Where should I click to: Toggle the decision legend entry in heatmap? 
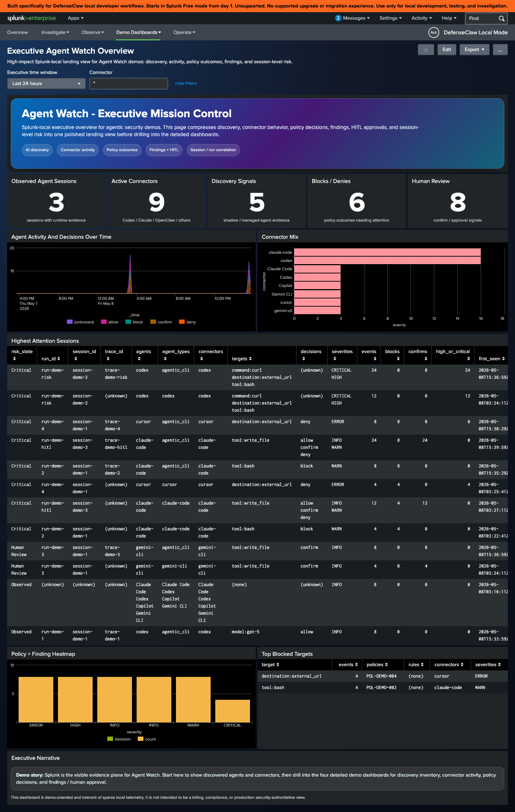(x=119, y=739)
